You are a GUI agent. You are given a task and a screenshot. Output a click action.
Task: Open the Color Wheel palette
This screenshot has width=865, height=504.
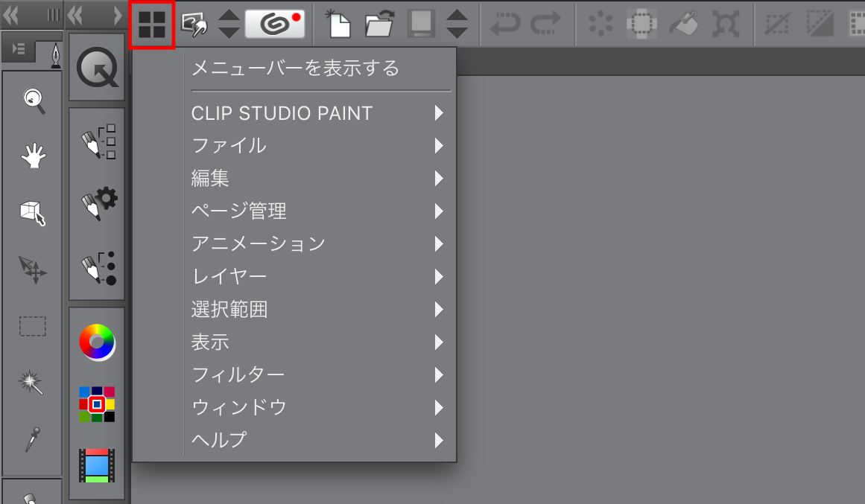pyautogui.click(x=97, y=342)
